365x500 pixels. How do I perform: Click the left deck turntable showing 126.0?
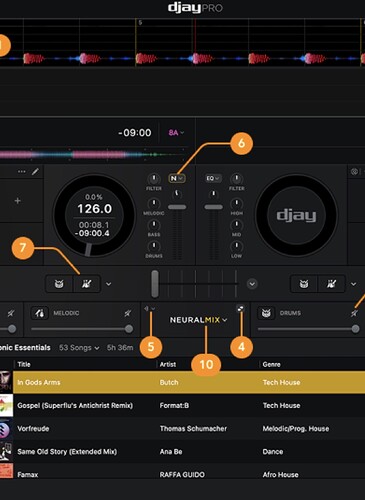94,215
